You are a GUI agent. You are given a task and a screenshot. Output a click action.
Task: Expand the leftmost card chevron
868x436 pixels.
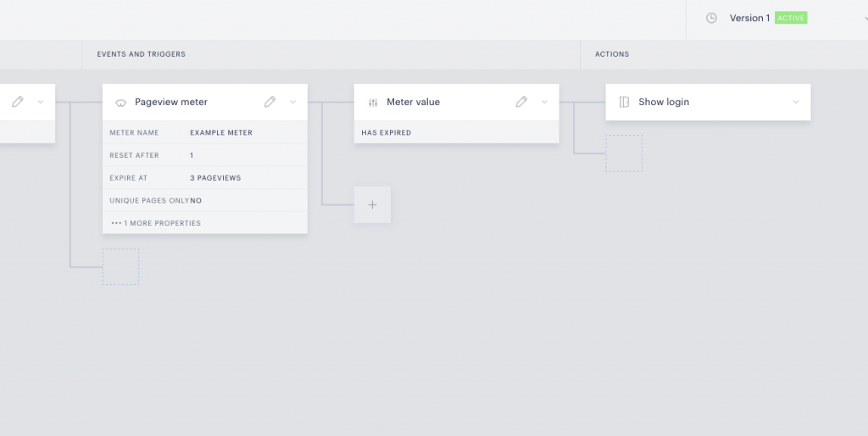coord(41,102)
